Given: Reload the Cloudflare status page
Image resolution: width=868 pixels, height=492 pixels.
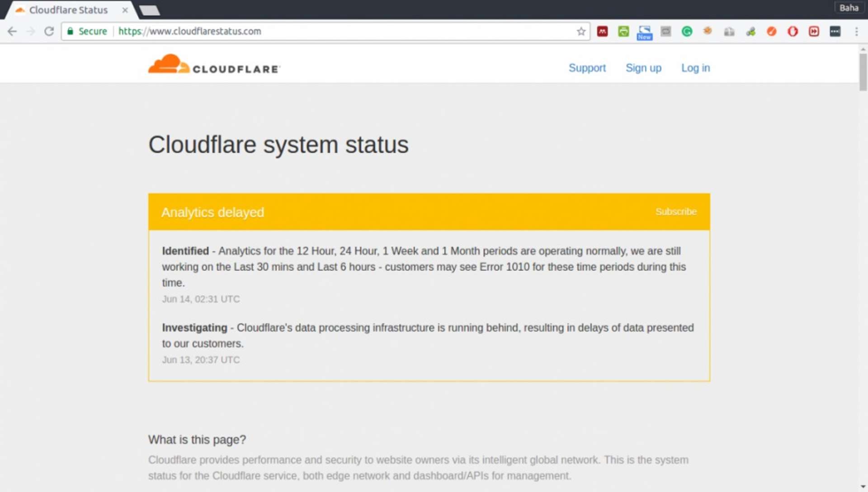Looking at the screenshot, I should (x=49, y=31).
